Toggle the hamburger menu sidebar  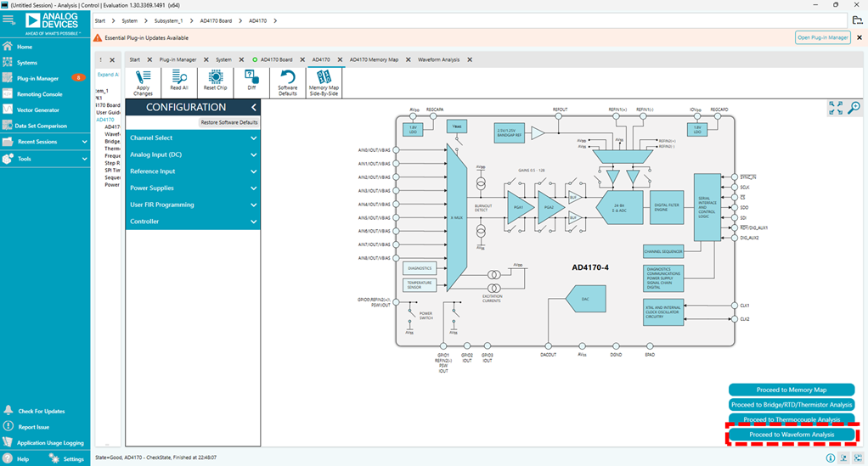coord(8,20)
